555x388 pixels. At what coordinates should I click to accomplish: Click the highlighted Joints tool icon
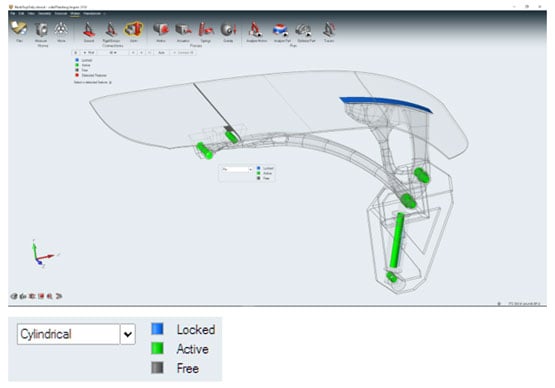tap(133, 29)
